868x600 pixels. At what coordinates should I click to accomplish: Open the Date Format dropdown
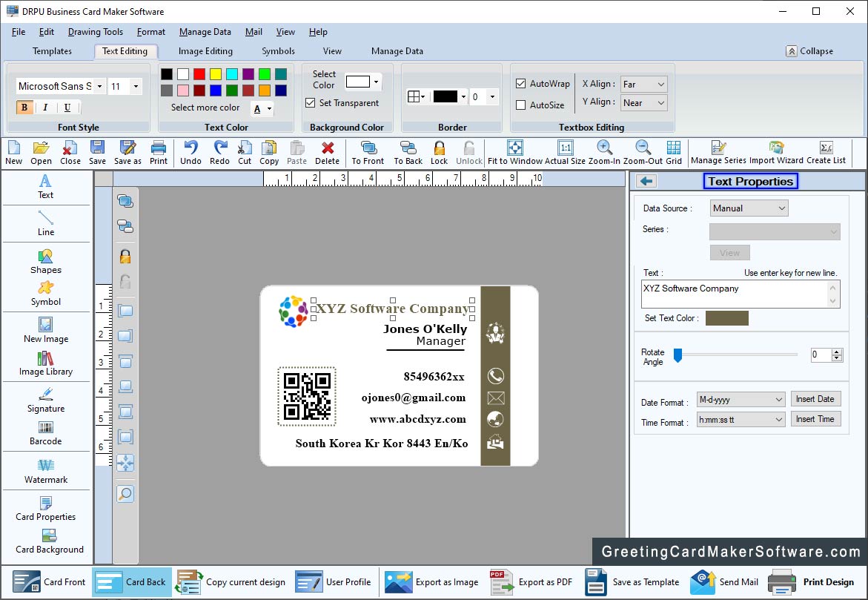(x=741, y=400)
